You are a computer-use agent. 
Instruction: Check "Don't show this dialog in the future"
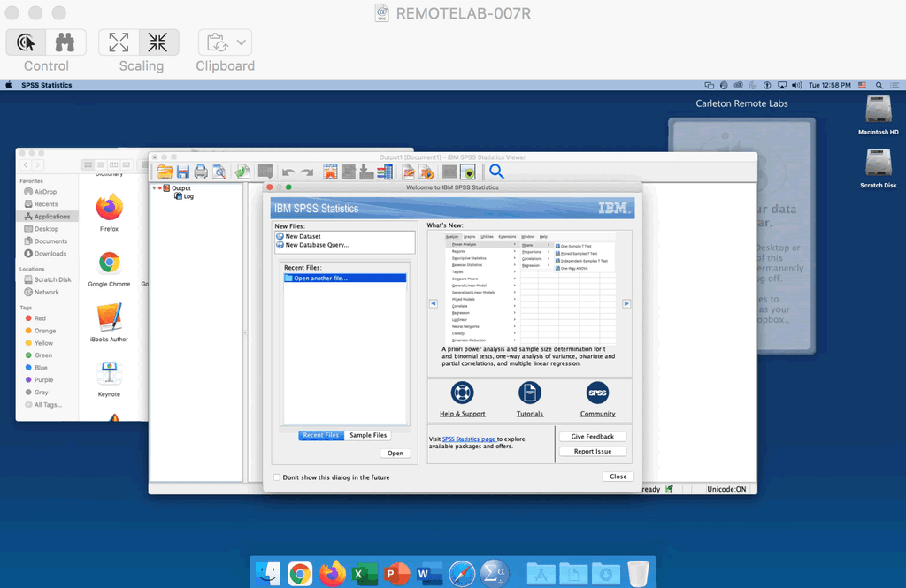[x=277, y=477]
